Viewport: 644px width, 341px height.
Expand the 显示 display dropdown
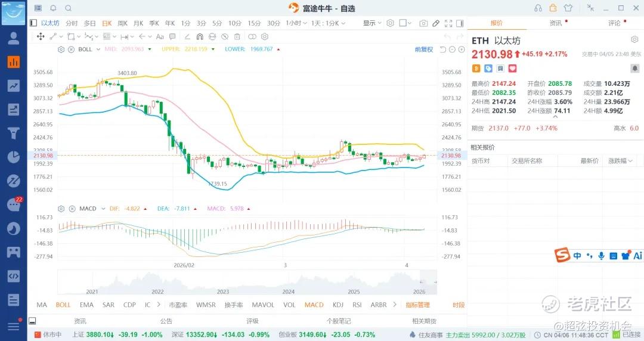pyautogui.click(x=372, y=23)
